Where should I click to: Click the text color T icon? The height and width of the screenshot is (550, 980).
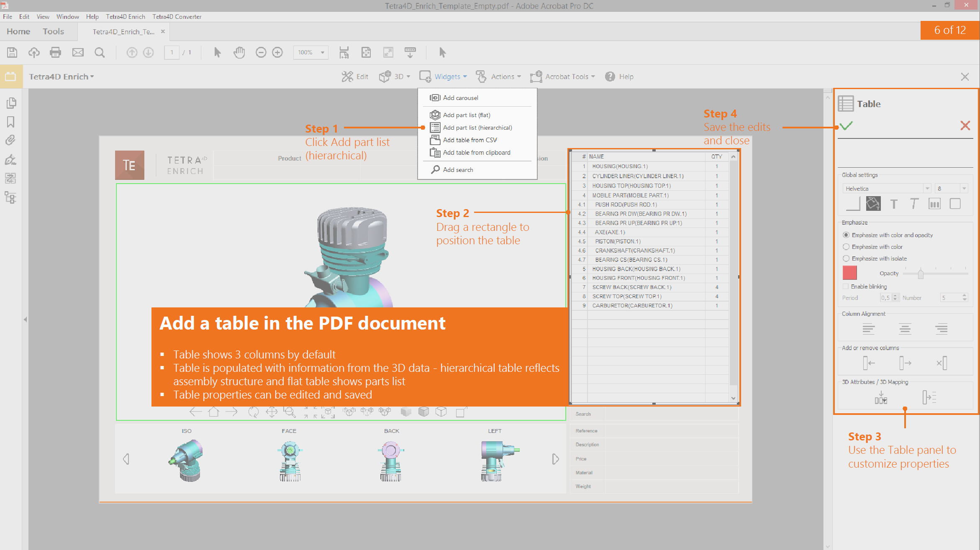(x=894, y=204)
